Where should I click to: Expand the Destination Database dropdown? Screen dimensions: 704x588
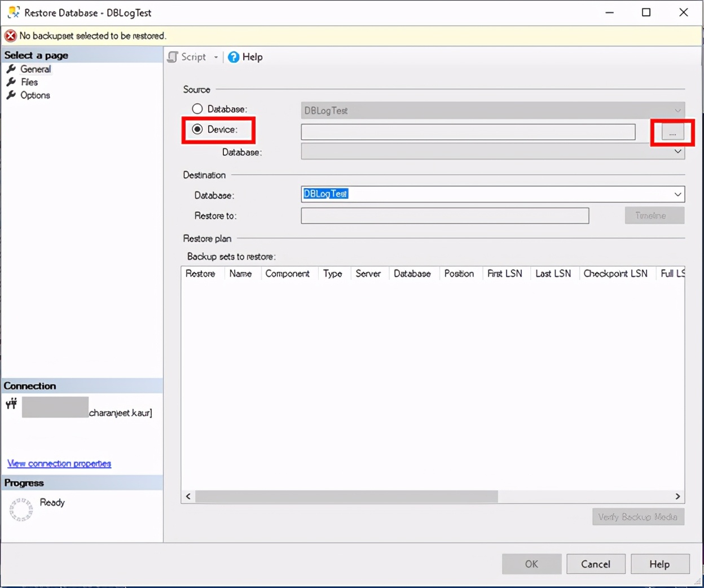[x=677, y=194]
